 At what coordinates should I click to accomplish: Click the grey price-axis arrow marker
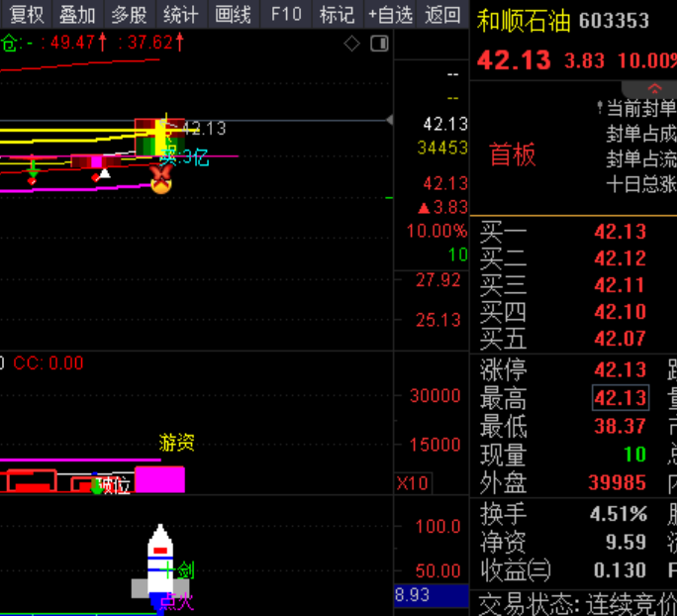point(389,120)
